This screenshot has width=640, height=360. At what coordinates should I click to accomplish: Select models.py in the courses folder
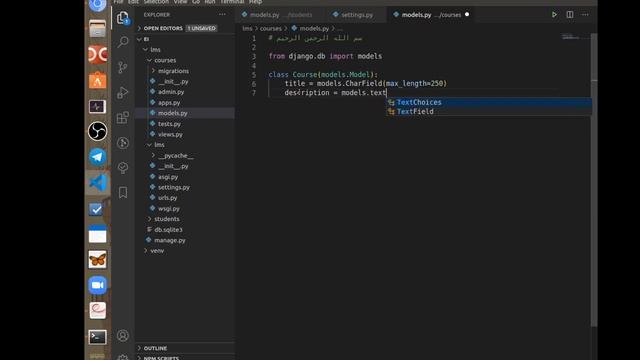172,113
